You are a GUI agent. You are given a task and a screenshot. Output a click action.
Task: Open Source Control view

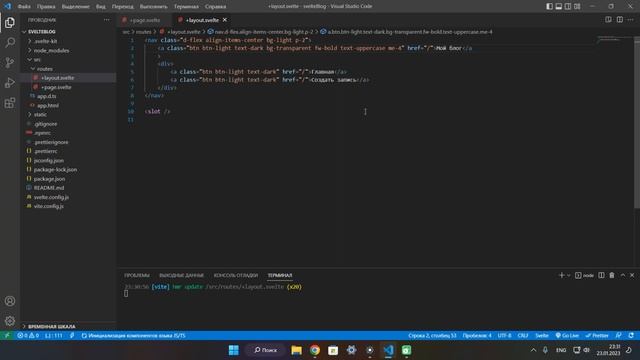click(10, 62)
